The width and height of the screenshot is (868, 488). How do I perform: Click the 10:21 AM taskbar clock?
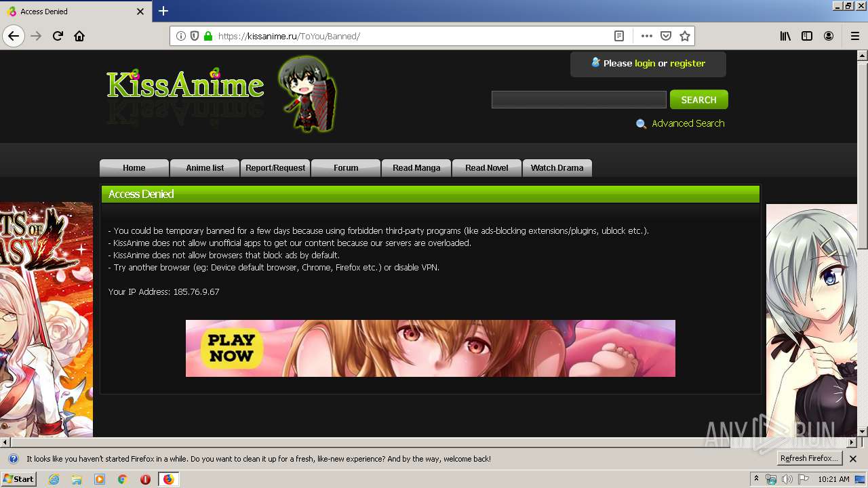click(833, 479)
